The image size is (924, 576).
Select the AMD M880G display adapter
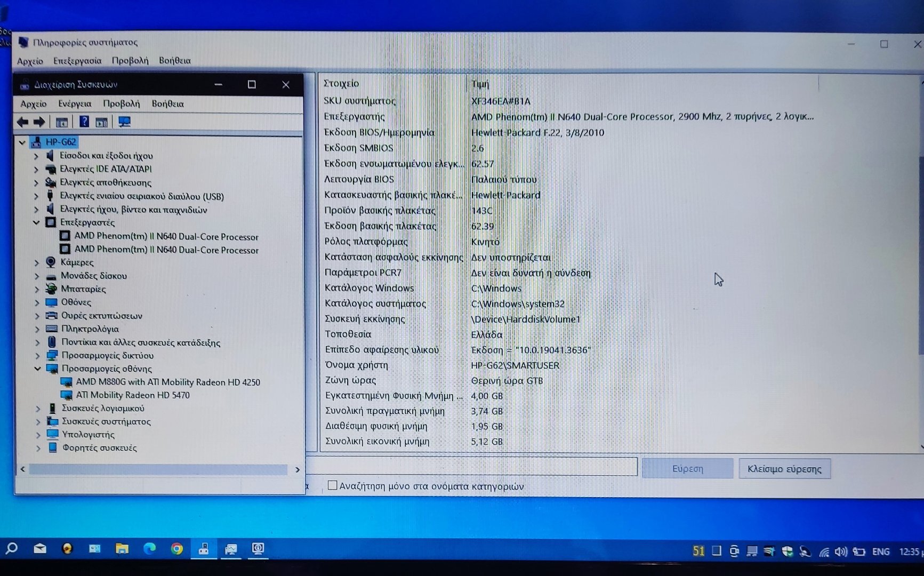[167, 382]
